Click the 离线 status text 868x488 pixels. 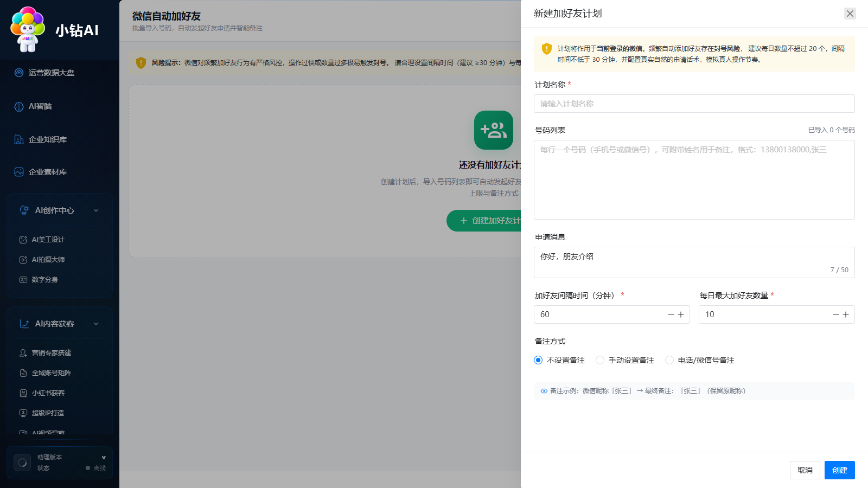[x=100, y=468]
